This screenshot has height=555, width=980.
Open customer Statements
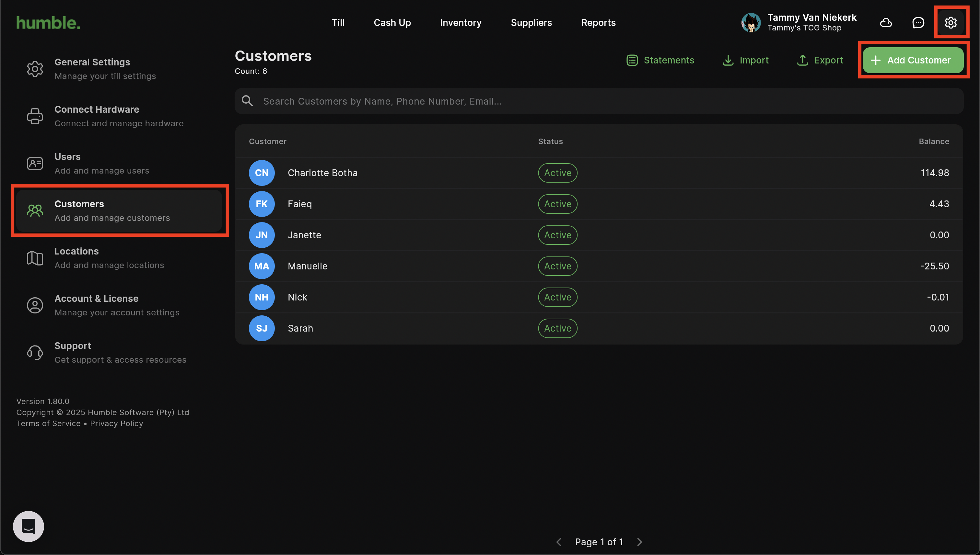pyautogui.click(x=660, y=60)
